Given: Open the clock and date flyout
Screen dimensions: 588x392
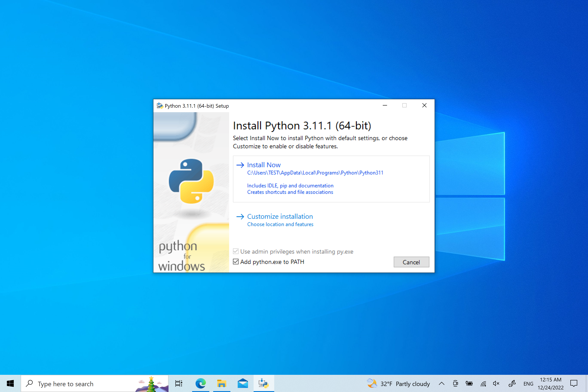Looking at the screenshot, I should 551,383.
